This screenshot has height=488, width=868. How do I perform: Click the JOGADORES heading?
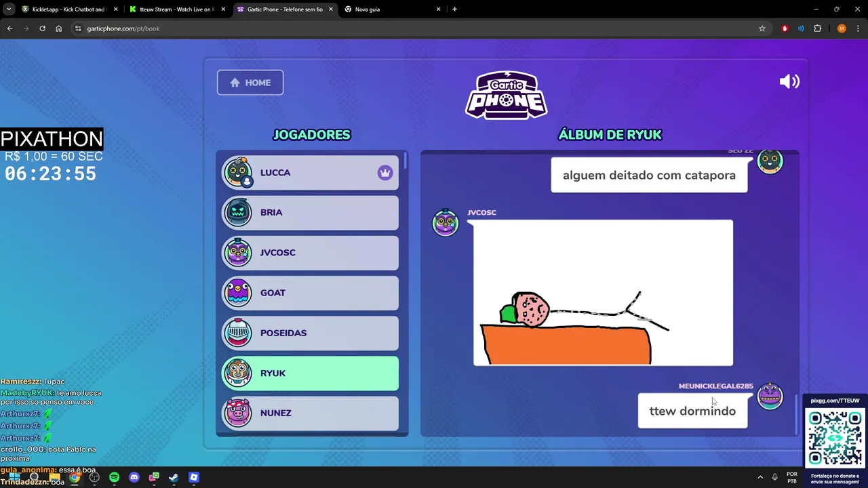click(311, 135)
